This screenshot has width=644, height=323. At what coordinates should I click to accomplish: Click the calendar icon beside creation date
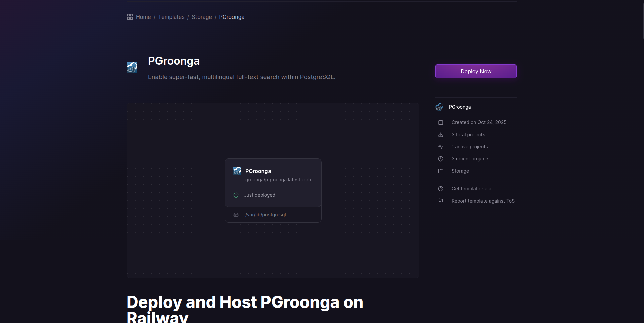coord(441,122)
